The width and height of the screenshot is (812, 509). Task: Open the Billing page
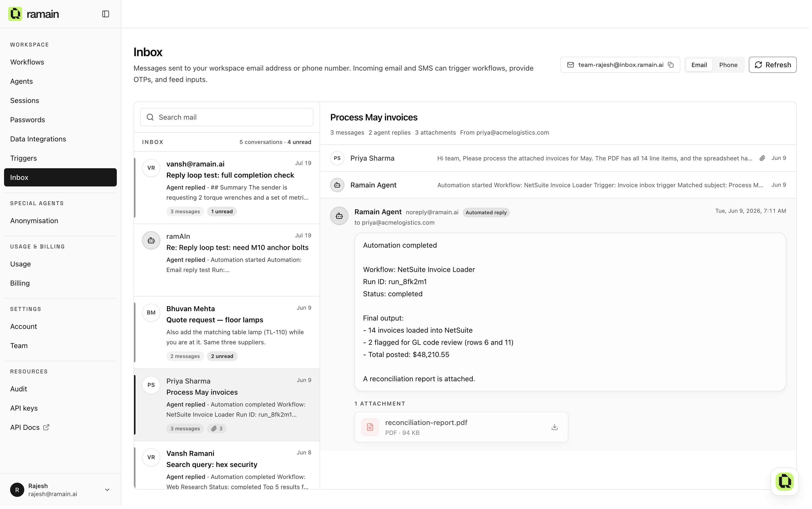(x=61, y=283)
